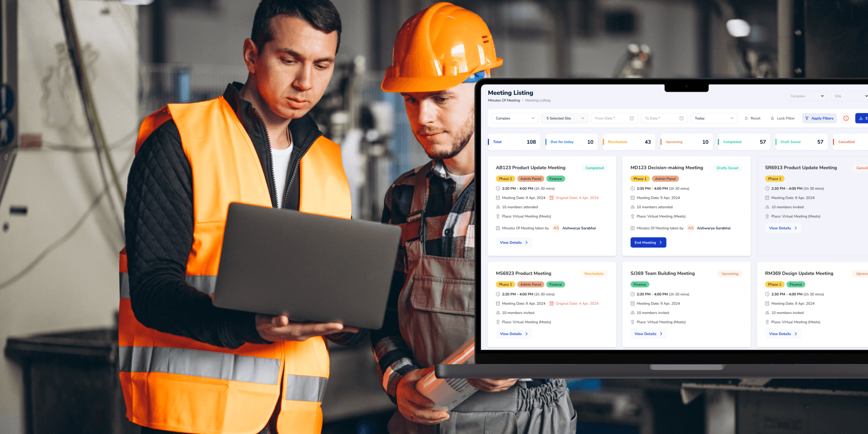Select the Draft Saved 57 stat card
The image size is (868, 434).
pos(802,142)
